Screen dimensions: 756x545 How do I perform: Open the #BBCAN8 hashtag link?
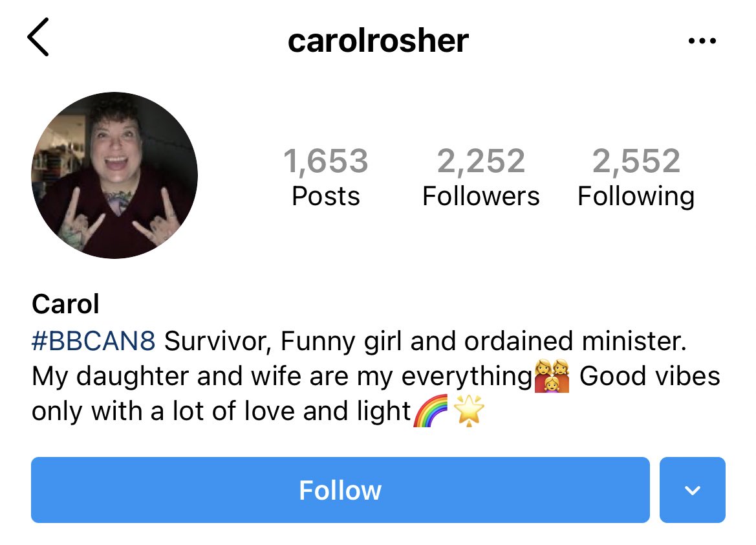(x=94, y=341)
